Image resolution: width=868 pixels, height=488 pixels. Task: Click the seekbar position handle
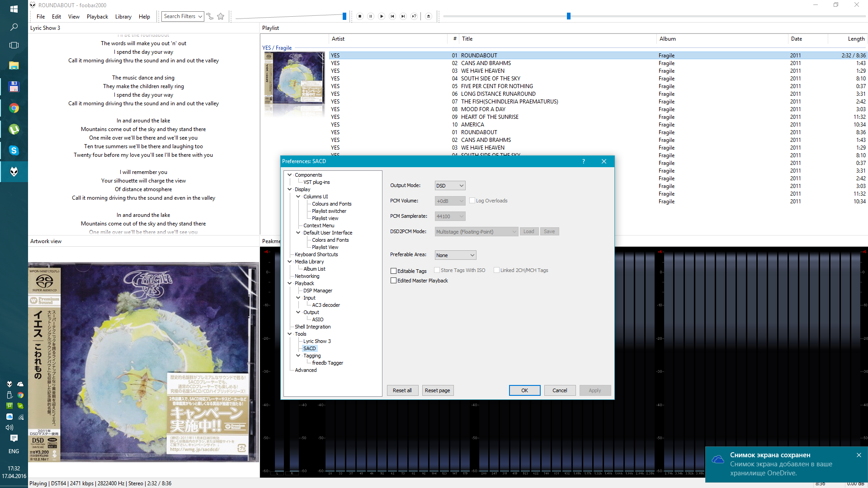coord(569,16)
